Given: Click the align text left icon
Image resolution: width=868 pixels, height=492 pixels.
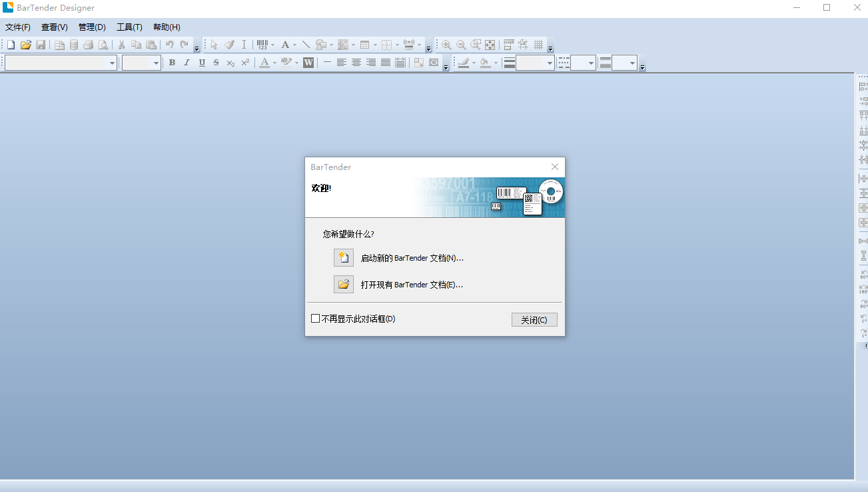Looking at the screenshot, I should tap(342, 63).
